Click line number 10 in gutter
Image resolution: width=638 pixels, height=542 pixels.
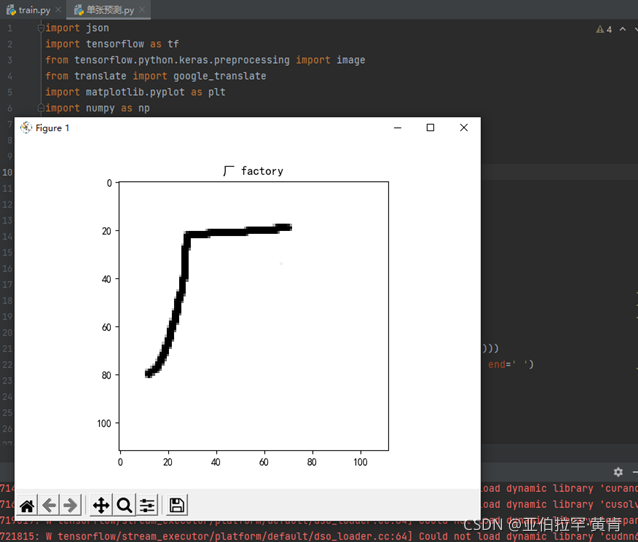click(7, 172)
